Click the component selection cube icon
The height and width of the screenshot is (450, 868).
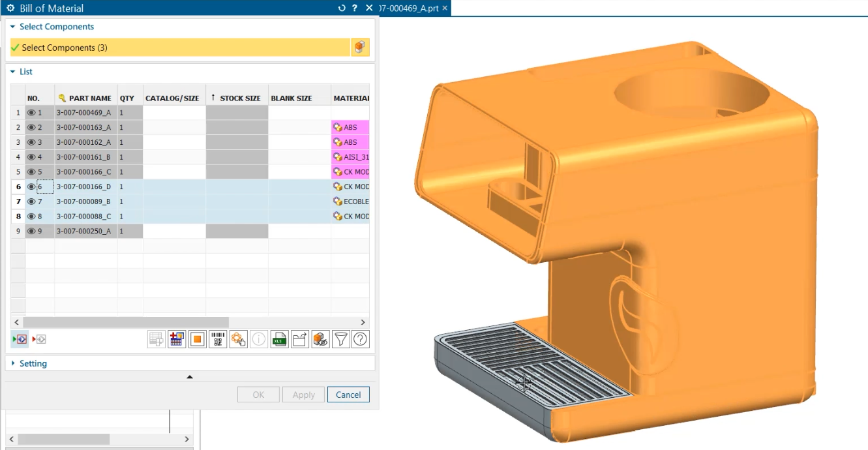coord(361,48)
